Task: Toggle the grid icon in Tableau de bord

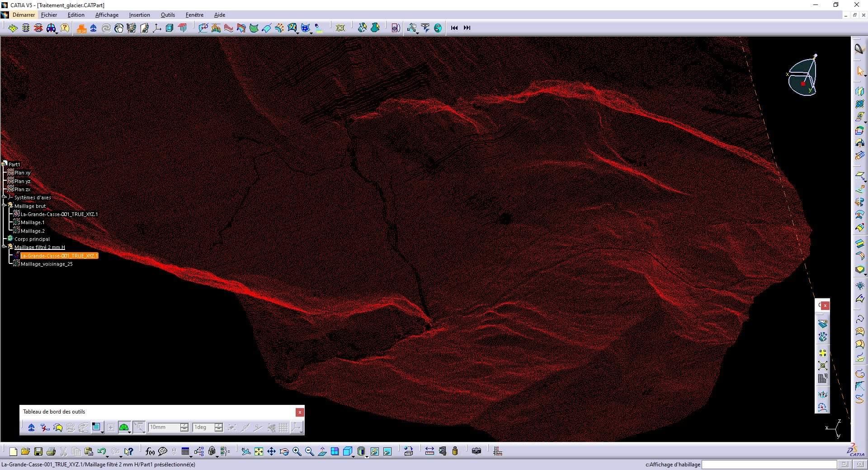Action: (x=283, y=427)
